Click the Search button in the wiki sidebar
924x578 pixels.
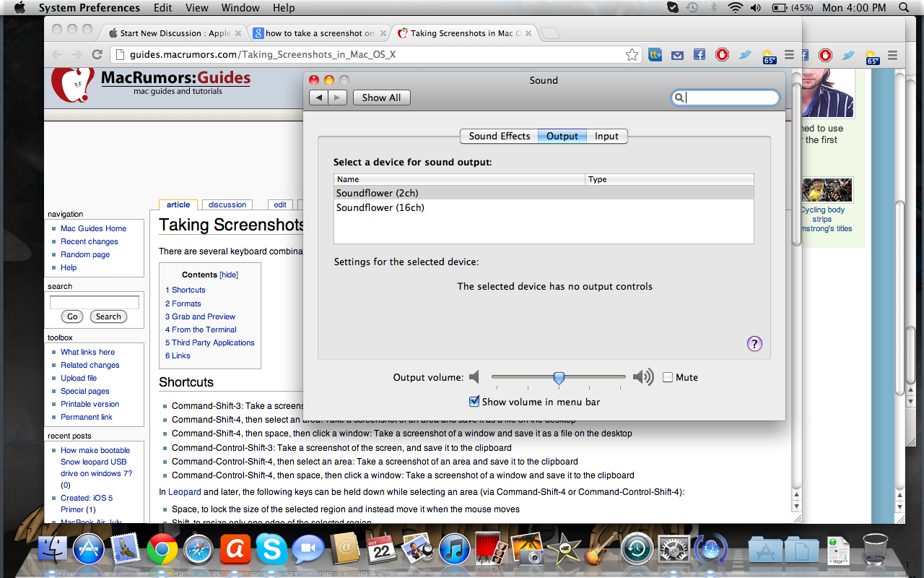[108, 316]
